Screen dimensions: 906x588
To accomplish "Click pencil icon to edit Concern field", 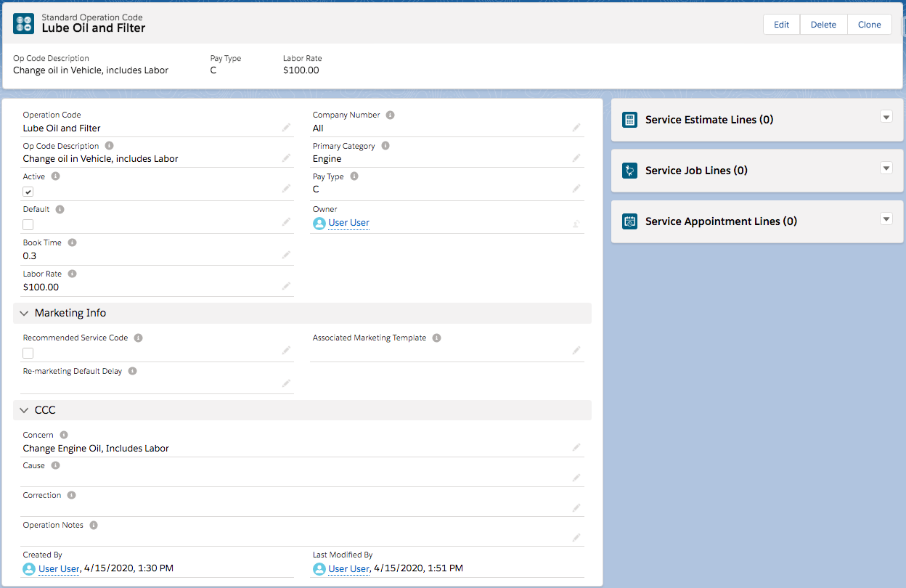I will click(576, 448).
